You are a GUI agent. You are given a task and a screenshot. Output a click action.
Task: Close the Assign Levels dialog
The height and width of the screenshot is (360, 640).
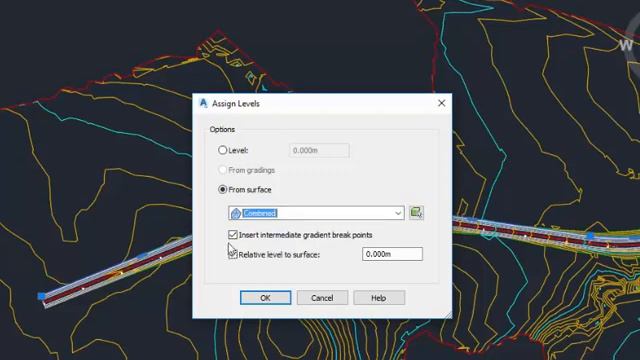[442, 103]
